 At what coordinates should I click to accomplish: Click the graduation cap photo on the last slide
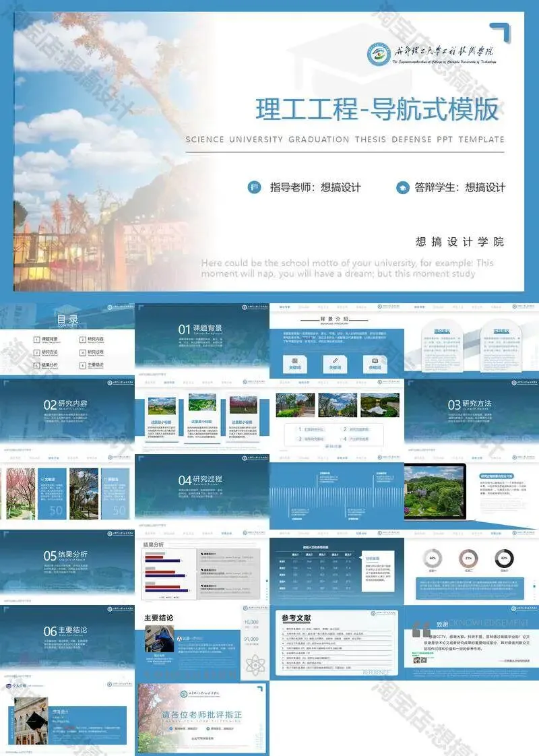pos(32,721)
